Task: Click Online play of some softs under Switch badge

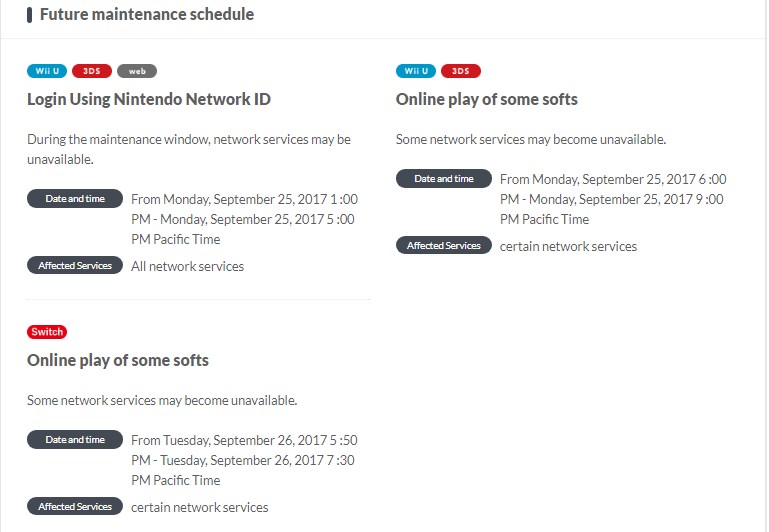Action: pos(118,360)
